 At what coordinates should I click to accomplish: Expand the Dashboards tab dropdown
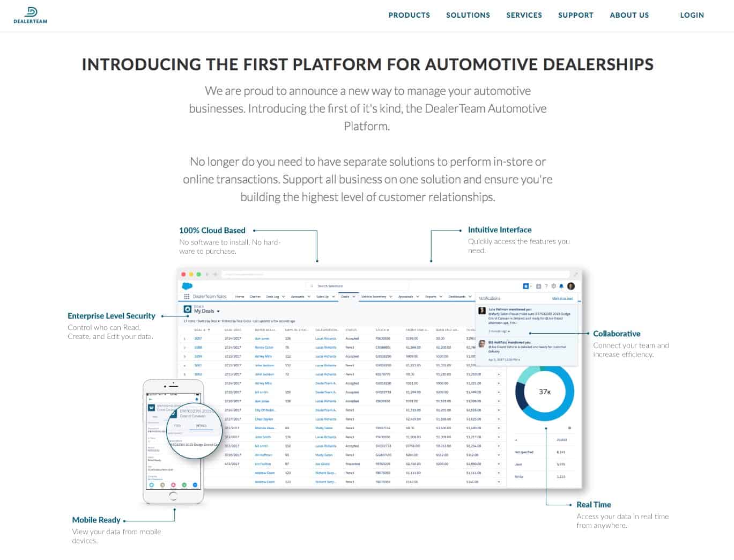point(470,297)
